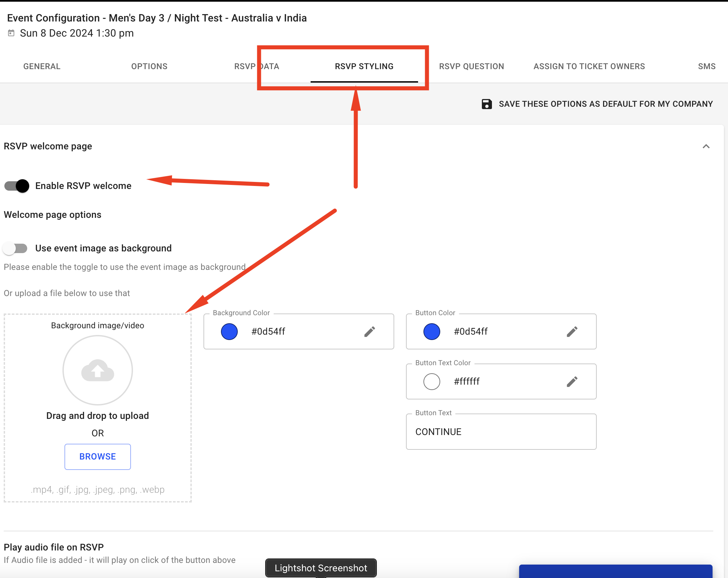Click the cloud upload icon
728x578 pixels.
pyautogui.click(x=98, y=370)
